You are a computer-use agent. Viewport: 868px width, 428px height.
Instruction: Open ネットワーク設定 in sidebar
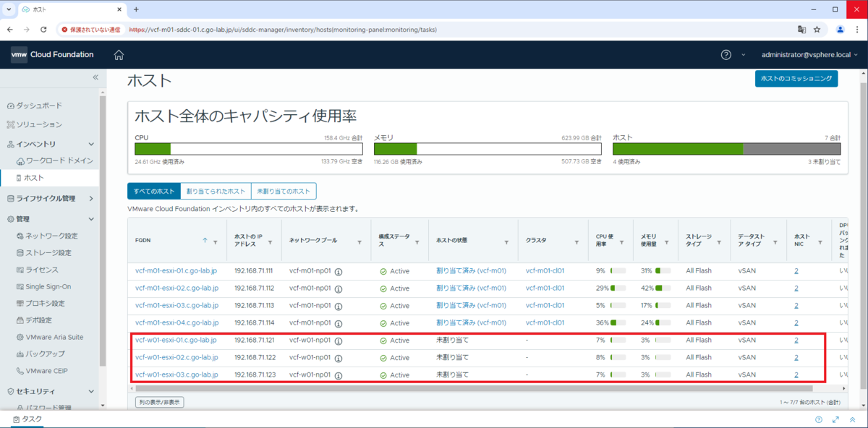(x=51, y=236)
